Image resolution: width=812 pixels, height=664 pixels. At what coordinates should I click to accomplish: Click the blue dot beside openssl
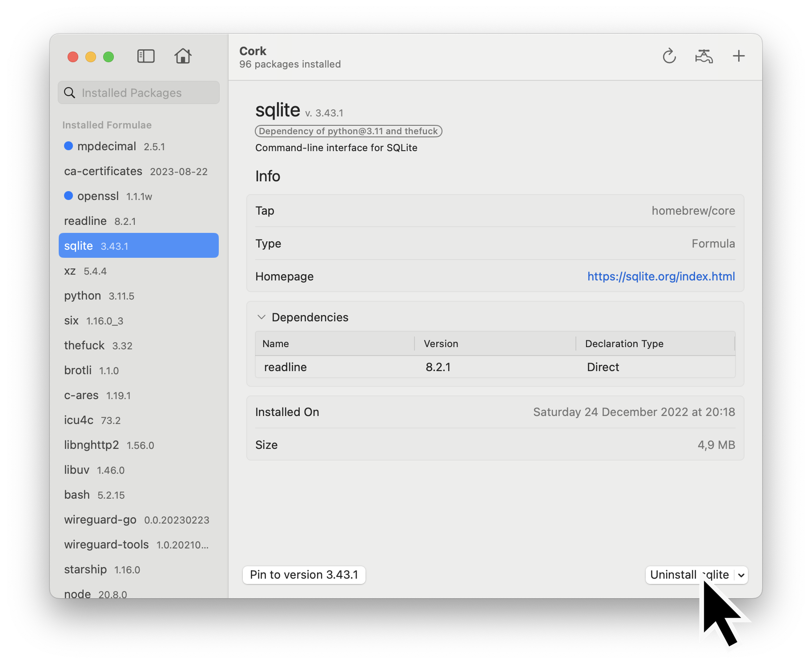(68, 196)
